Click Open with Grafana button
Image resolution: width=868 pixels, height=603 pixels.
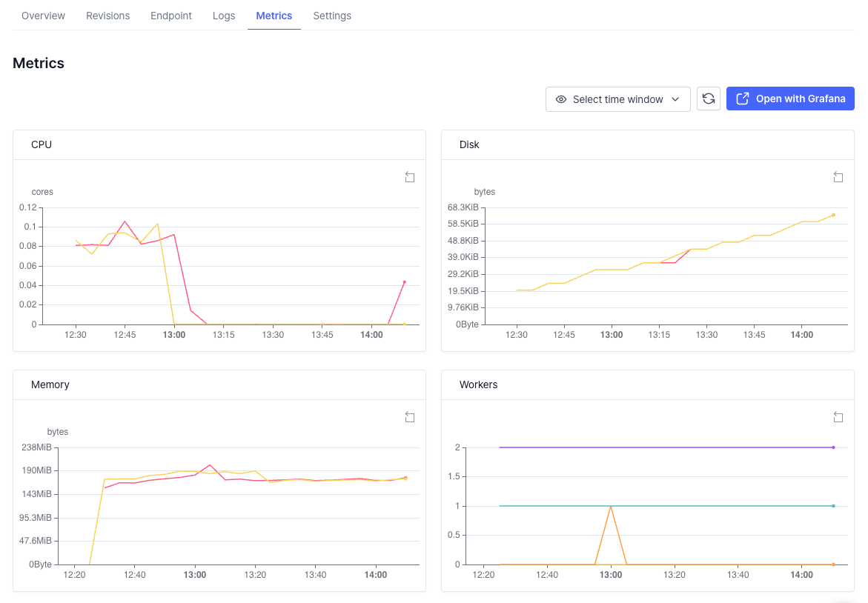790,99
